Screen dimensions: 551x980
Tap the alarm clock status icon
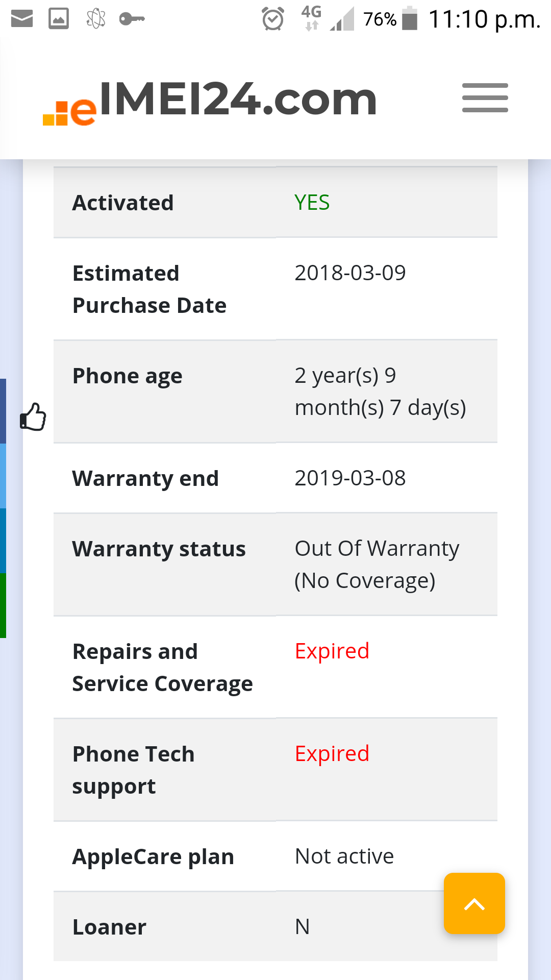click(273, 19)
